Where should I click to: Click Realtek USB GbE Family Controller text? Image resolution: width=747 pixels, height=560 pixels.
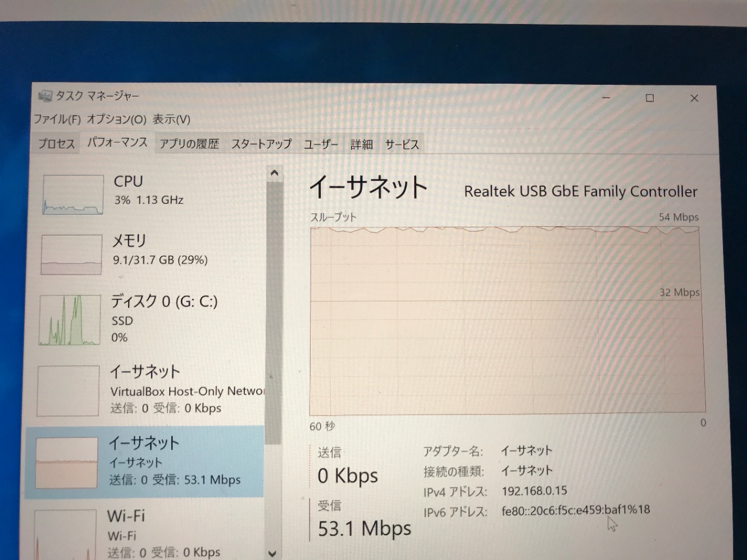click(x=581, y=192)
